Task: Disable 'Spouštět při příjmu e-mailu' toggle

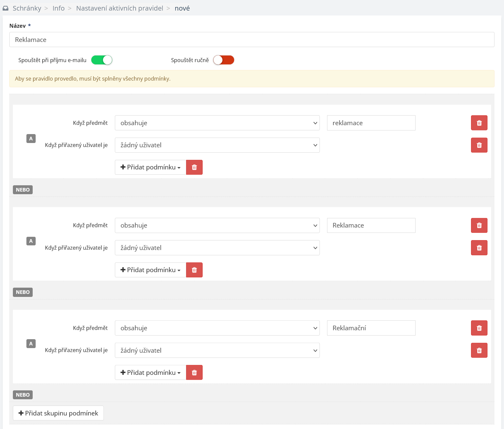Action: (x=102, y=60)
